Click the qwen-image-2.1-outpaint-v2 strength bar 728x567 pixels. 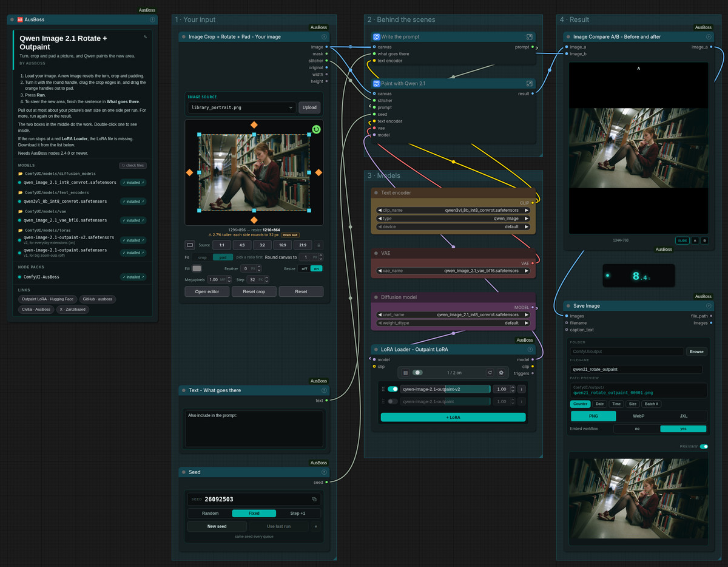pos(445,389)
